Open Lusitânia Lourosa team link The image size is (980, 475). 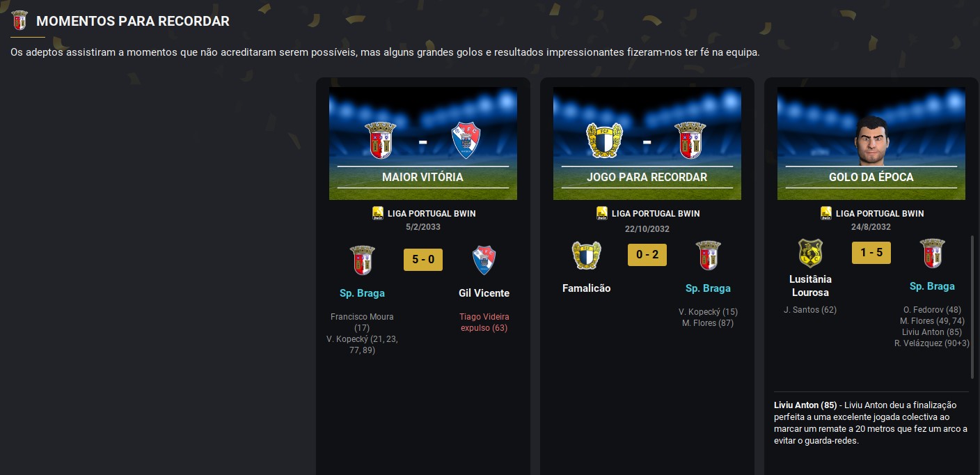pyautogui.click(x=810, y=286)
